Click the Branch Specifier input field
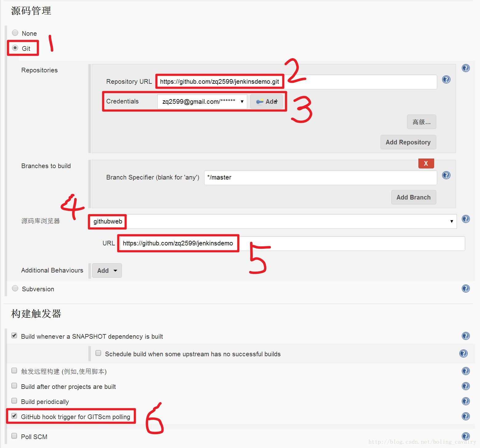The width and height of the screenshot is (480, 448). click(321, 178)
